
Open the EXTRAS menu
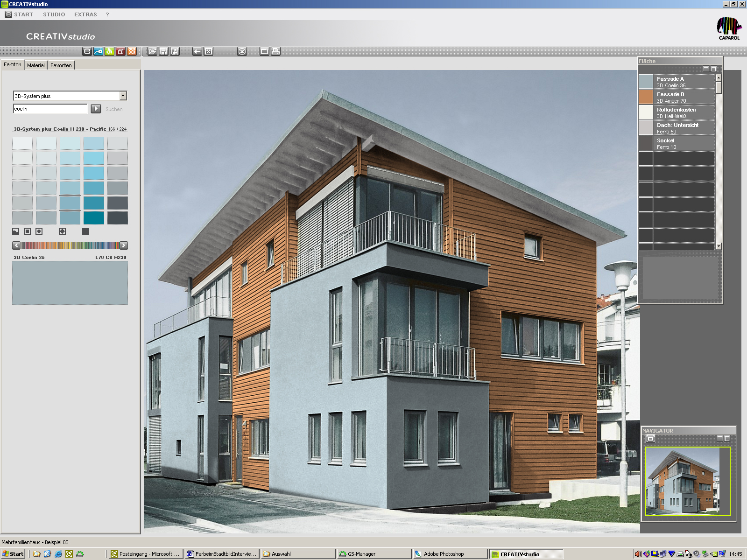[x=85, y=14]
